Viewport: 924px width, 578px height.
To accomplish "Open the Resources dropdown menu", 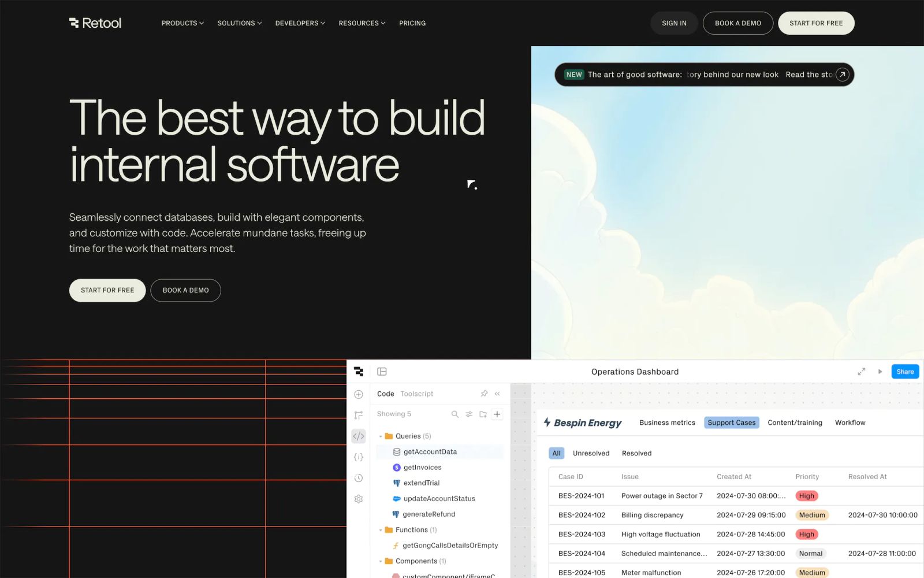I will pyautogui.click(x=362, y=23).
